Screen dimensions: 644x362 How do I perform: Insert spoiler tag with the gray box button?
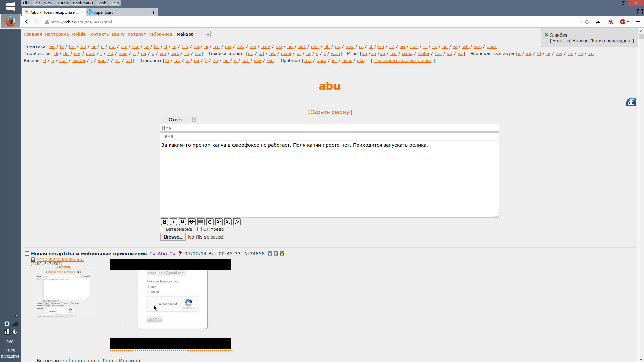pos(201,222)
